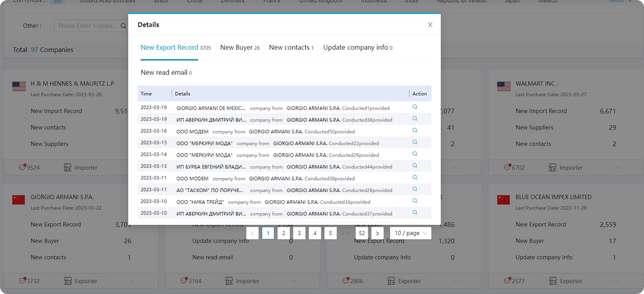Click 2023-03-14 ООО "МЕРКУРИ МОДА" row
This screenshot has width=644, height=294.
[284, 155]
